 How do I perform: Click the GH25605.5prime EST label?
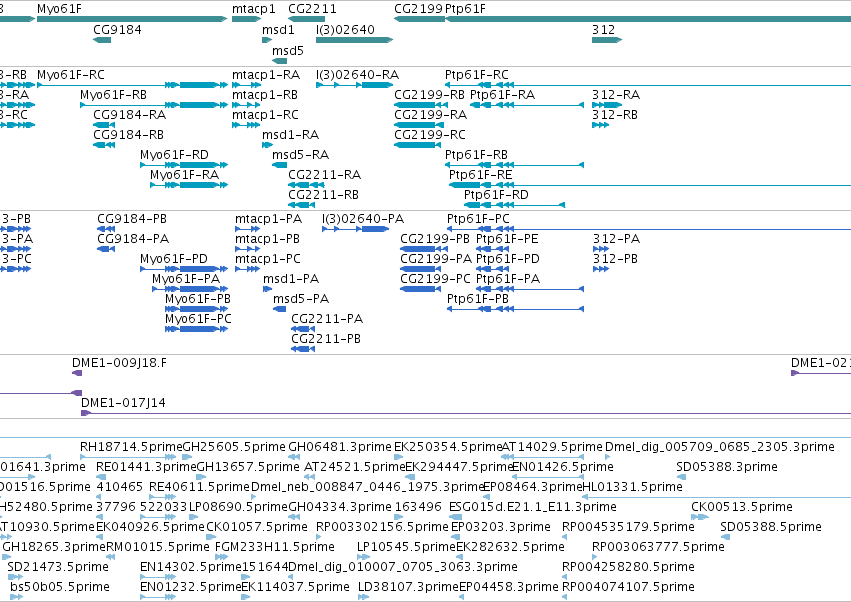[234, 447]
